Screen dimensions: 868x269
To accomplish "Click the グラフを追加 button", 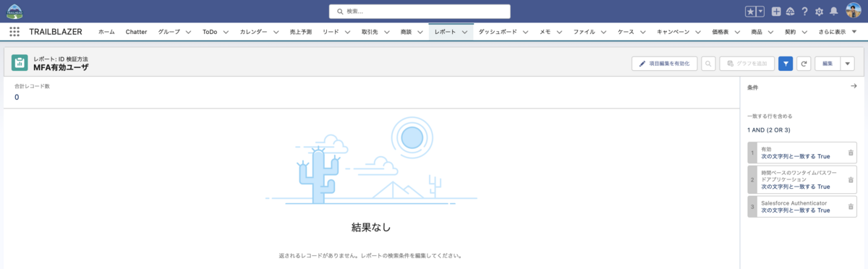I will pyautogui.click(x=747, y=64).
